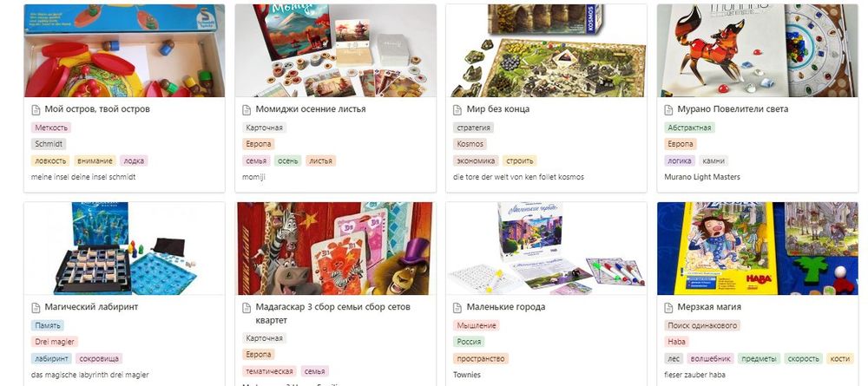Click page icon beside Мадагаскар 3 title

[x=247, y=307]
